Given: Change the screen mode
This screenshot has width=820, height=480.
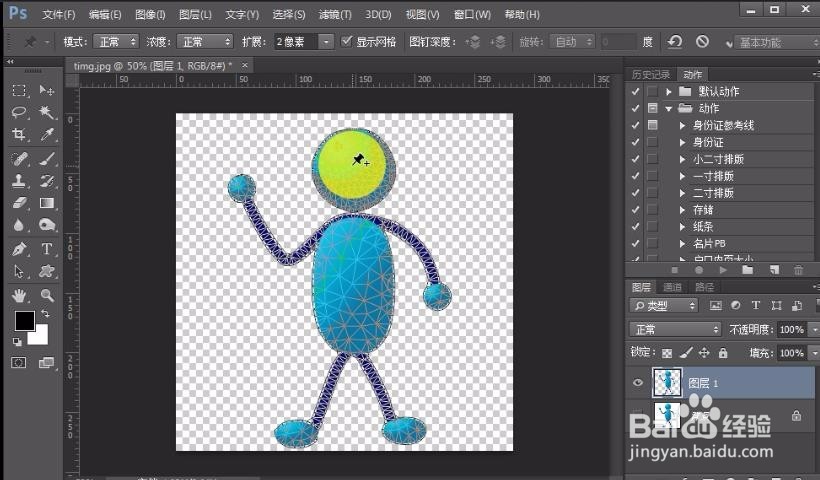Looking at the screenshot, I should point(47,362).
